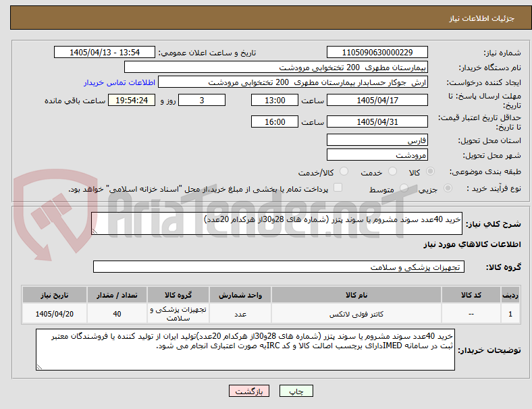The image size is (532, 409).
Task: Click the resize handle of شرح کلی نیاز box
Action: click(x=95, y=231)
